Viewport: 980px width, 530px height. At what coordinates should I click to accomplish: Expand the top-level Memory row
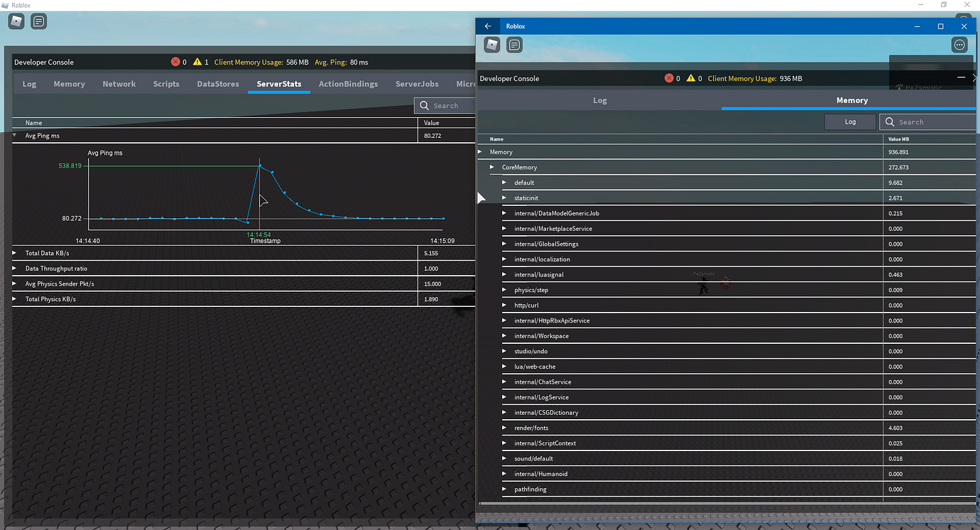[480, 152]
